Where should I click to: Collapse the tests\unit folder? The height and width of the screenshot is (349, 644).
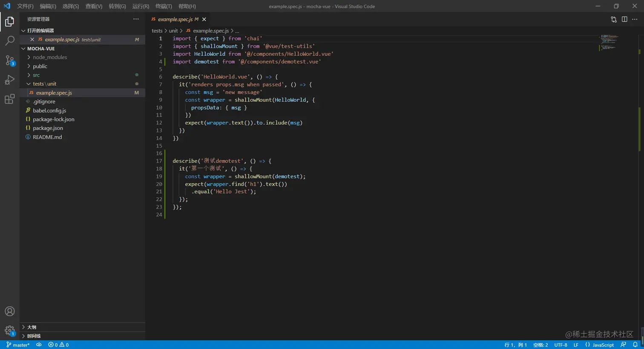click(44, 84)
